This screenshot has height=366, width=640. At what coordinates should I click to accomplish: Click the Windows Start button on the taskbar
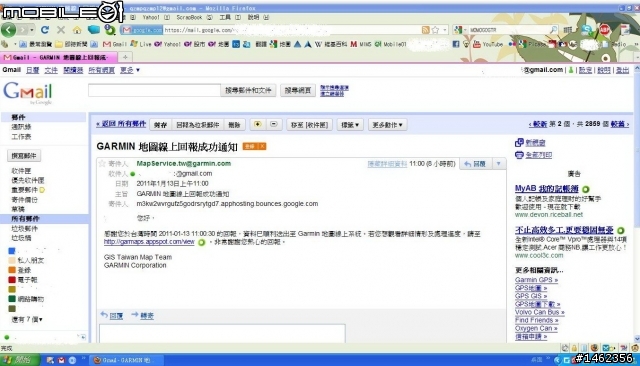pyautogui.click(x=20, y=360)
